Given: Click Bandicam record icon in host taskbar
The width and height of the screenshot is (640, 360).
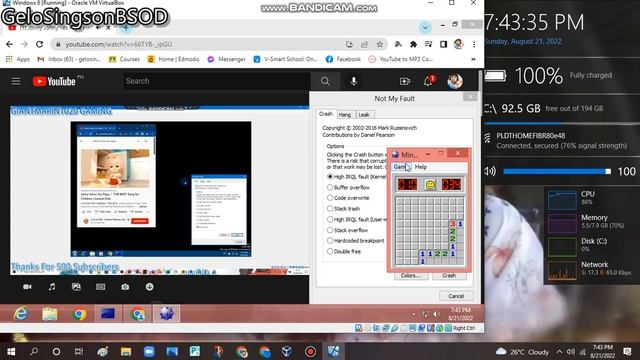Looking at the screenshot, I should pyautogui.click(x=310, y=351).
